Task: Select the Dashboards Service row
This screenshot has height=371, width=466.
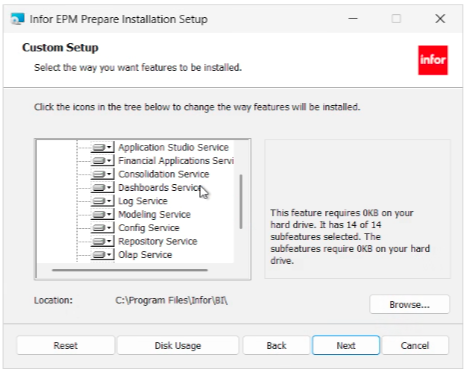Action: point(160,188)
